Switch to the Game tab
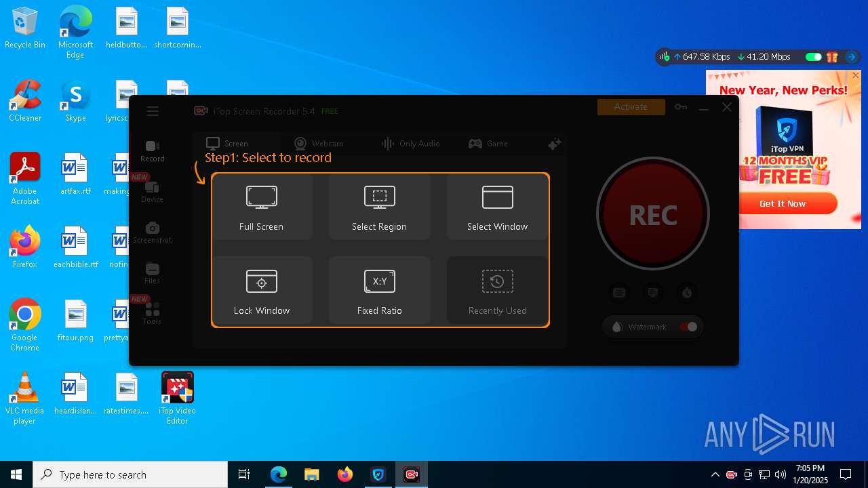868x488 pixels. (488, 144)
